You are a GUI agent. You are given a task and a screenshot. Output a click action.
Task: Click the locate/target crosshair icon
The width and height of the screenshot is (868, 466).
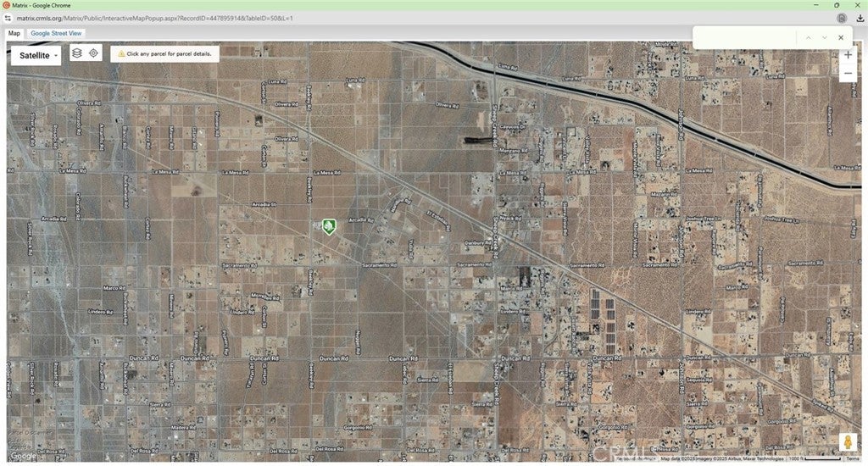[x=93, y=53]
